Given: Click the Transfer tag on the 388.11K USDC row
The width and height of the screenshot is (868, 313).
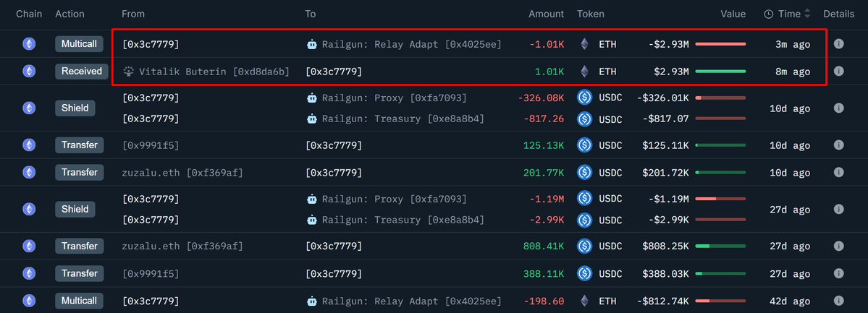Looking at the screenshot, I should coord(79,273).
